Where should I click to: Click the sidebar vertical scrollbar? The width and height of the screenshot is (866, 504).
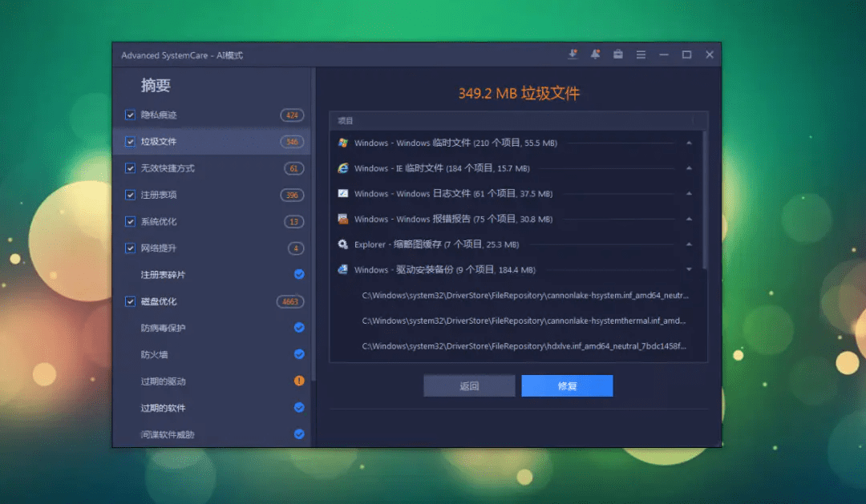pos(314,224)
